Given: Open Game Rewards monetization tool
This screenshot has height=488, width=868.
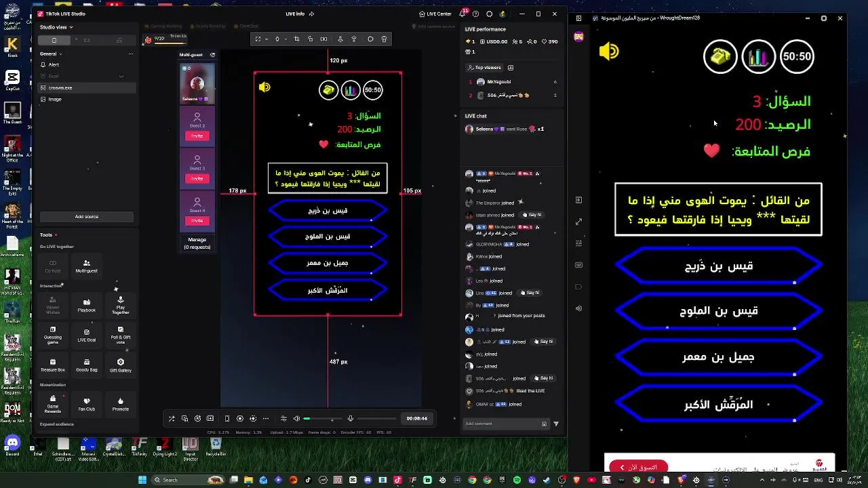Looking at the screenshot, I should pos(53,404).
